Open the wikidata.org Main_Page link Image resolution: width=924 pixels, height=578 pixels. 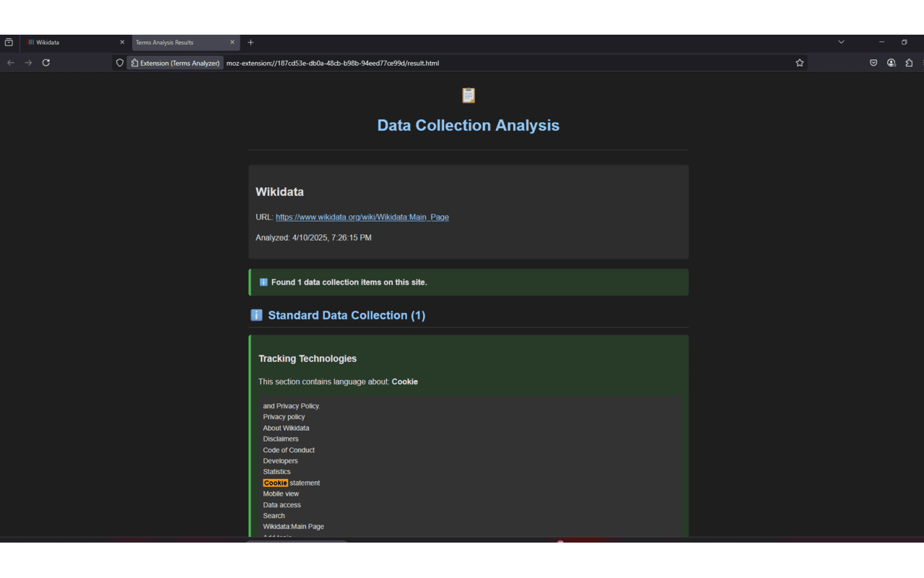coord(362,217)
